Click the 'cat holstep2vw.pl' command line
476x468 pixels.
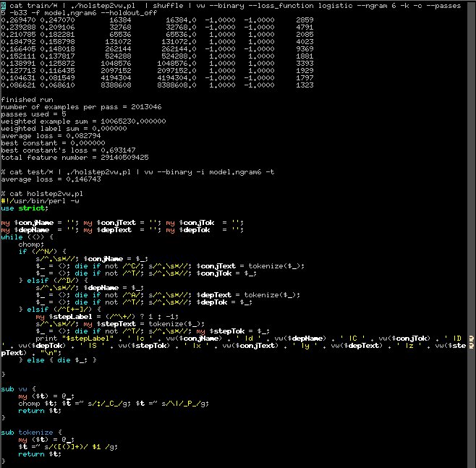pos(42,194)
